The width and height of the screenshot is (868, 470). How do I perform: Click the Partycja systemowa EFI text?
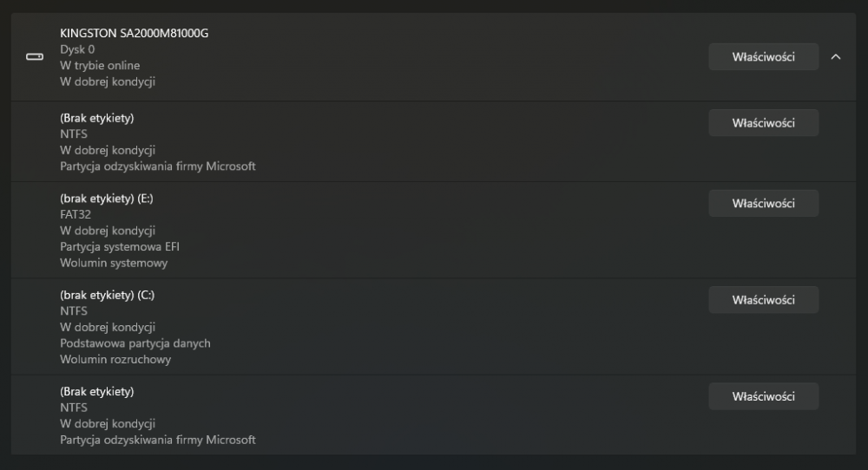[120, 247]
